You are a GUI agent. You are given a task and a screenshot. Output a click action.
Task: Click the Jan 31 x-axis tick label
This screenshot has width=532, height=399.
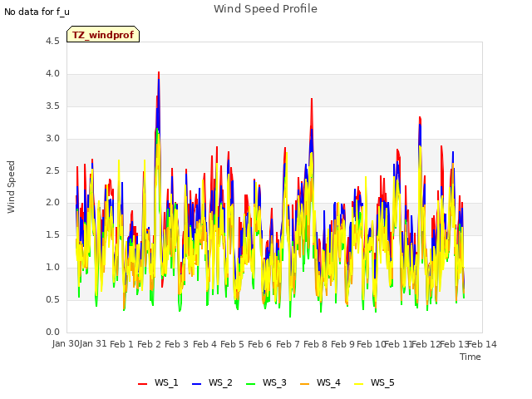click(93, 344)
